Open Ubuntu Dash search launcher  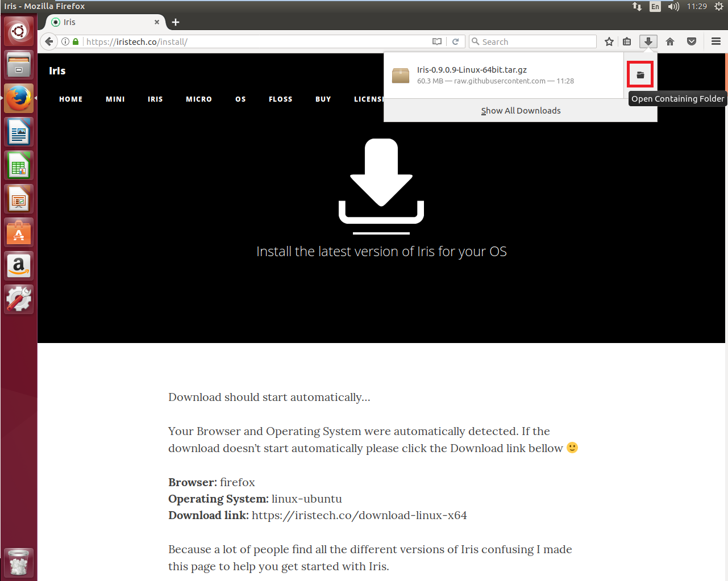pos(19,31)
